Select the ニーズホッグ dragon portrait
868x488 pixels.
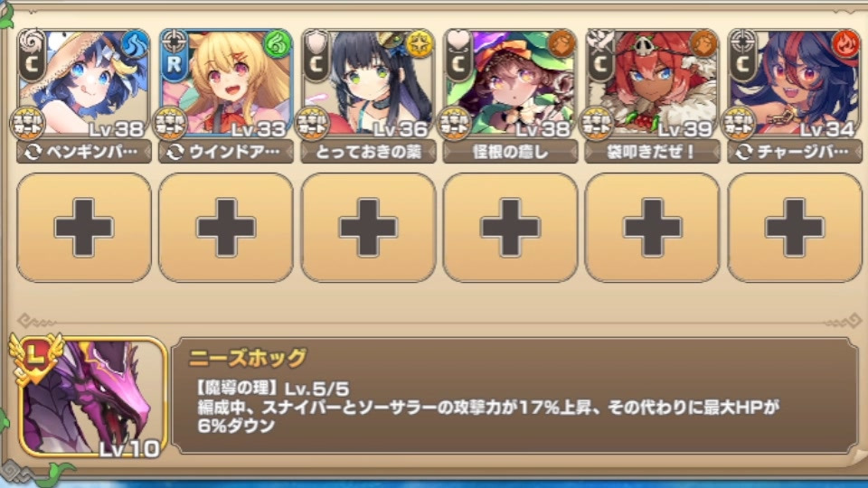click(x=92, y=398)
